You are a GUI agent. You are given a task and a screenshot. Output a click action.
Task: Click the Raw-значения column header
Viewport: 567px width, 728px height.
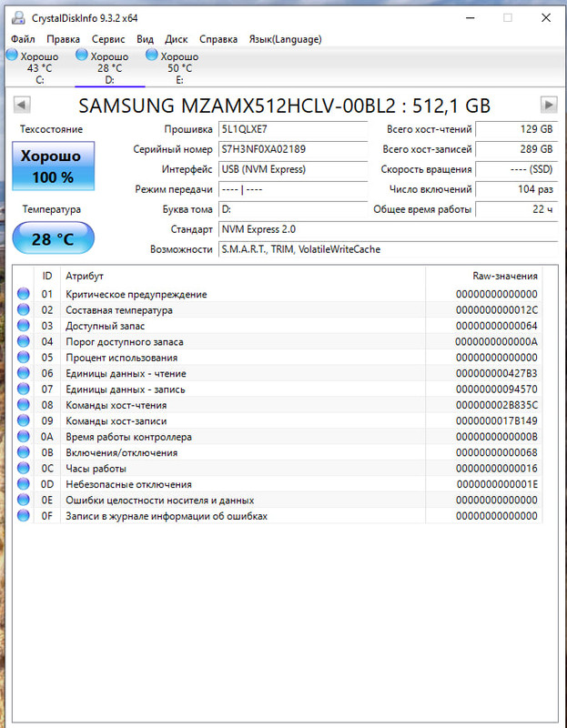coord(483,276)
